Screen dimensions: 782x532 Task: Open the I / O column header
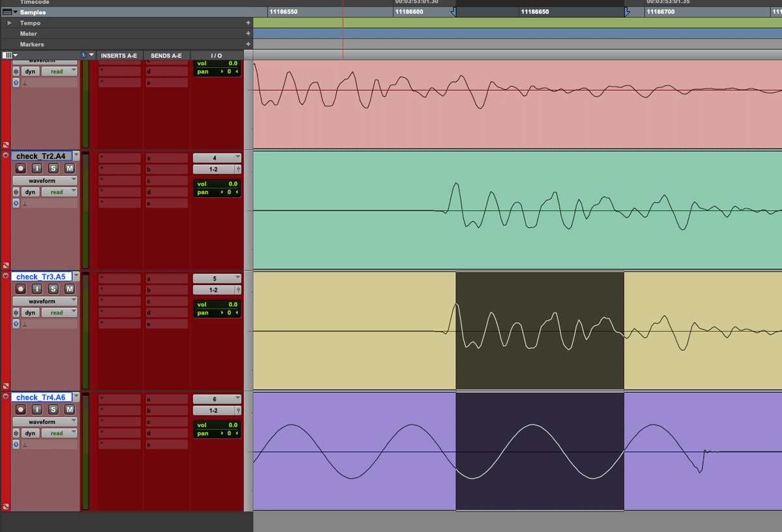216,55
